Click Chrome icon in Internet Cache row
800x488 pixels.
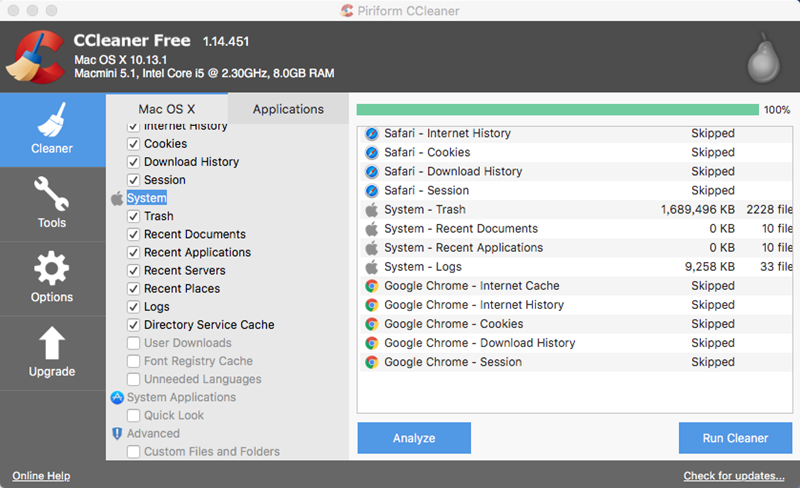coord(371,286)
